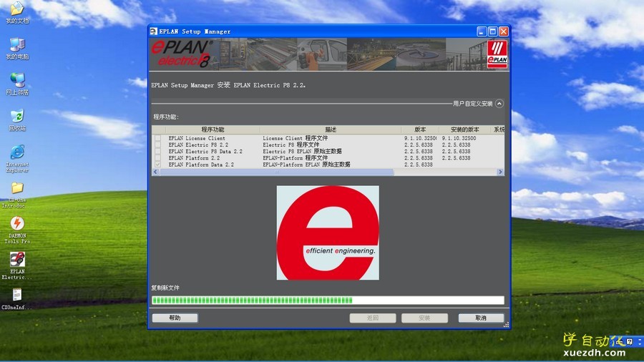This screenshot has width=644, height=362.
Task: Click the 描述 column header
Action: coord(331,129)
